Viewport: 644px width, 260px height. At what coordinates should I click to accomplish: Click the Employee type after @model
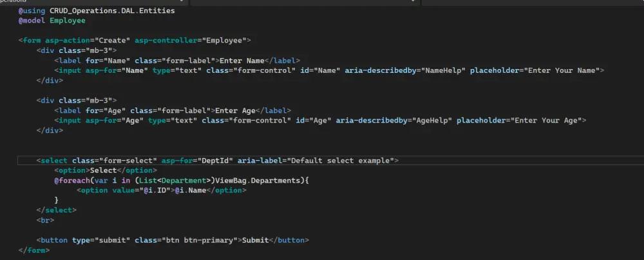[68, 21]
